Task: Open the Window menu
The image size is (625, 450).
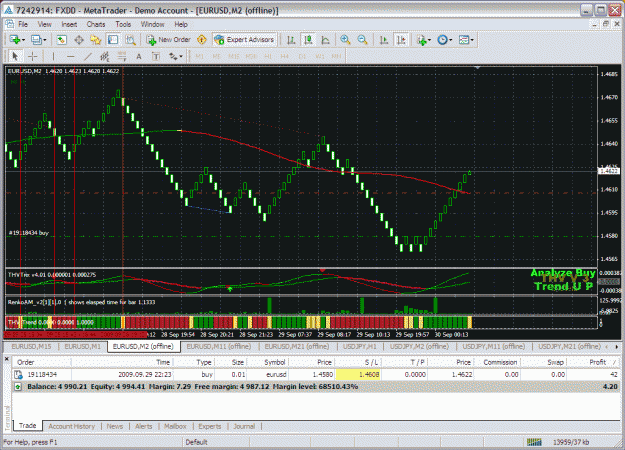Action: [153, 24]
